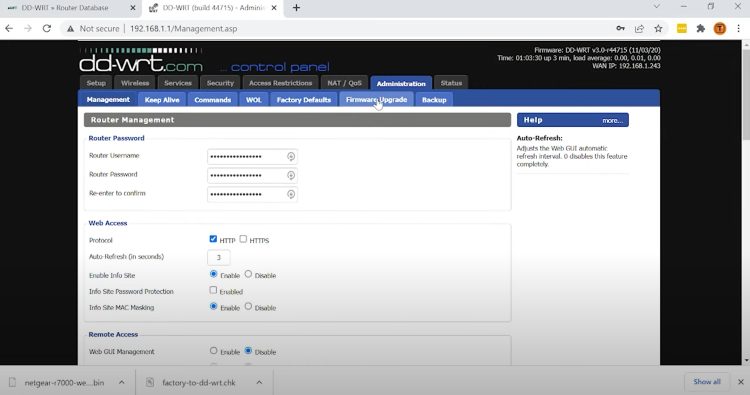Click the Router Password input field
The width and height of the screenshot is (750, 395).
point(252,176)
